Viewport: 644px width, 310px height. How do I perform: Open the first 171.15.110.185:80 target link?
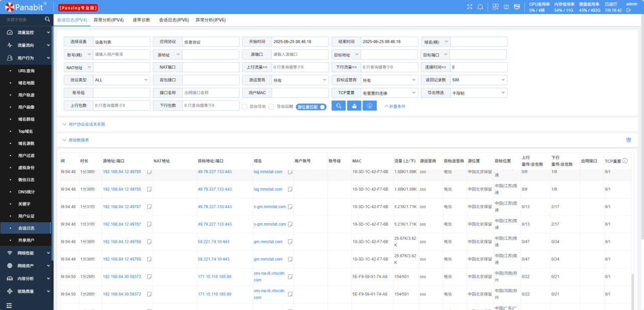coord(214,277)
